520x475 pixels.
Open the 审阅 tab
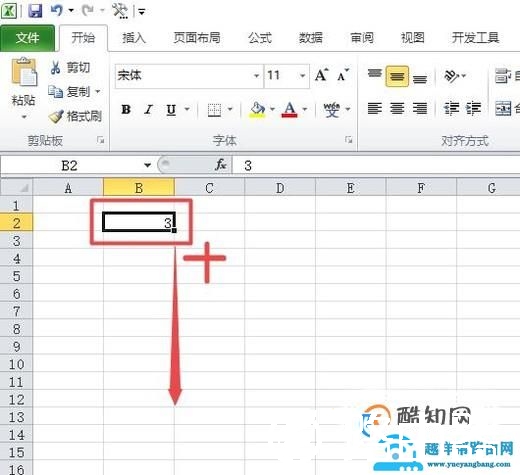pos(362,38)
